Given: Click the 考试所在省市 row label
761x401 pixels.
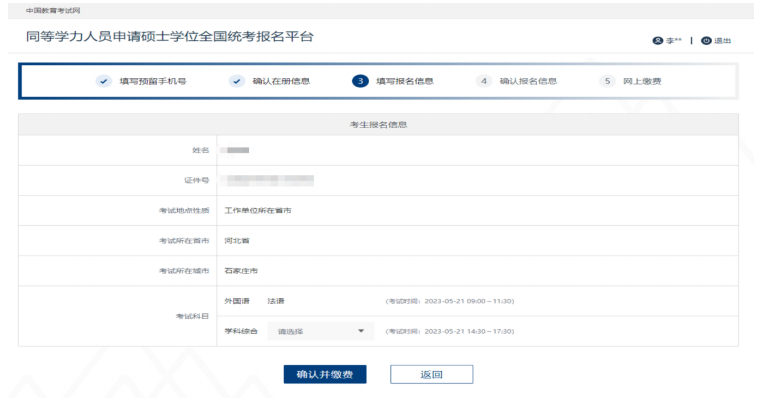Looking at the screenshot, I should [x=184, y=241].
